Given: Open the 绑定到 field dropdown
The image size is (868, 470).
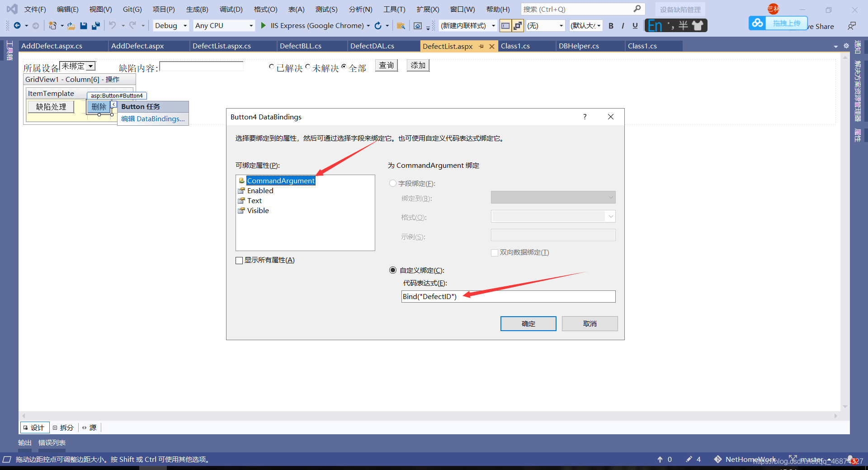Looking at the screenshot, I should (x=553, y=197).
